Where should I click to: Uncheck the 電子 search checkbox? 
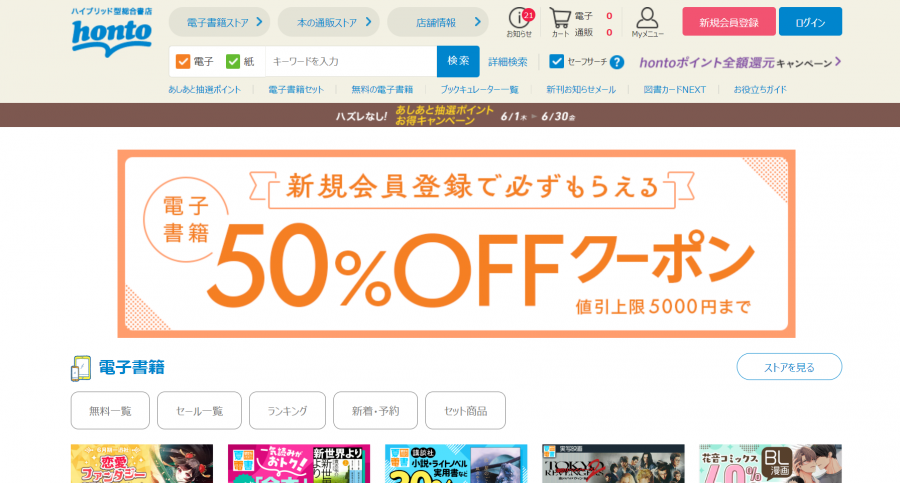pyautogui.click(x=183, y=61)
